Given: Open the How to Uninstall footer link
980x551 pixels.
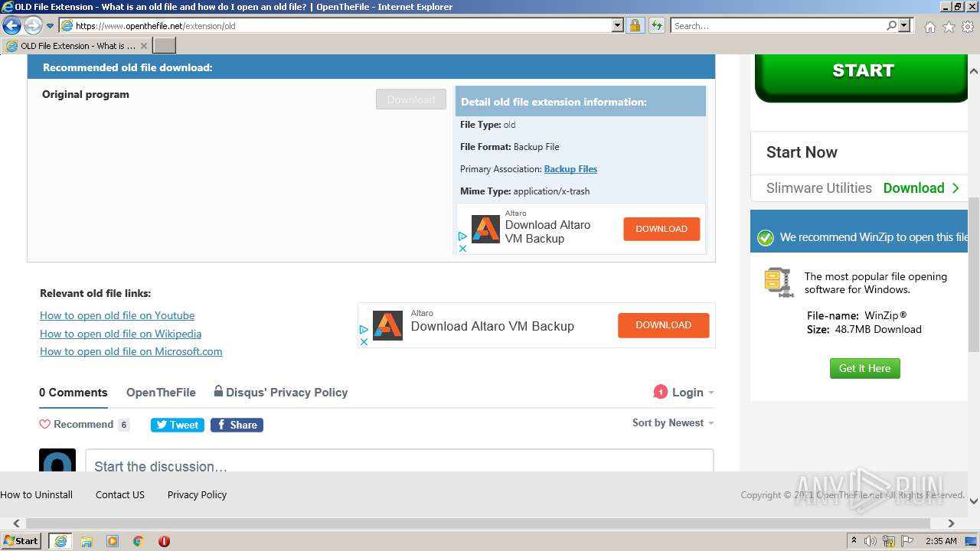Looking at the screenshot, I should click(x=37, y=494).
